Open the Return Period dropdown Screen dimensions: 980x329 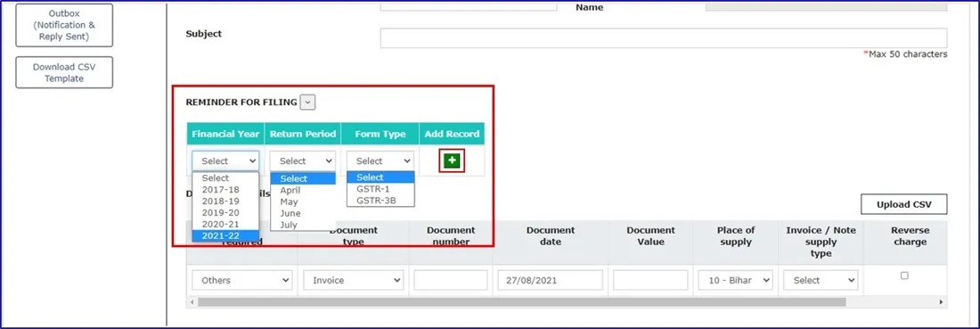click(303, 160)
